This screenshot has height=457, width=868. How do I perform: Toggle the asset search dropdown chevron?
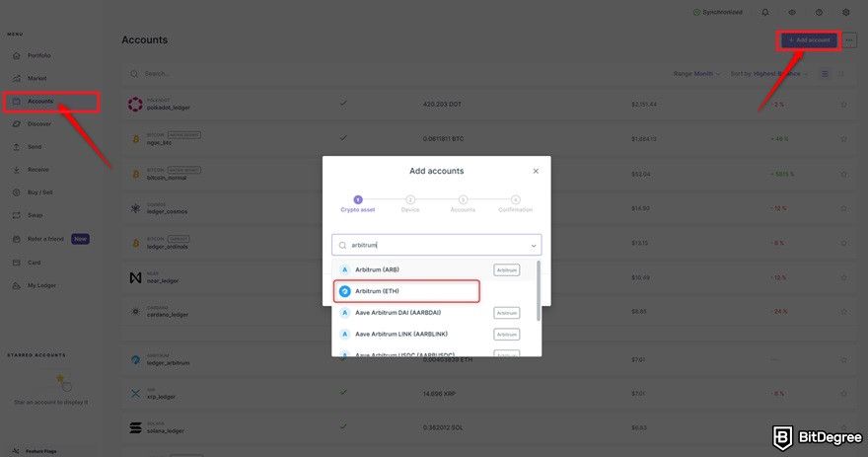point(533,246)
